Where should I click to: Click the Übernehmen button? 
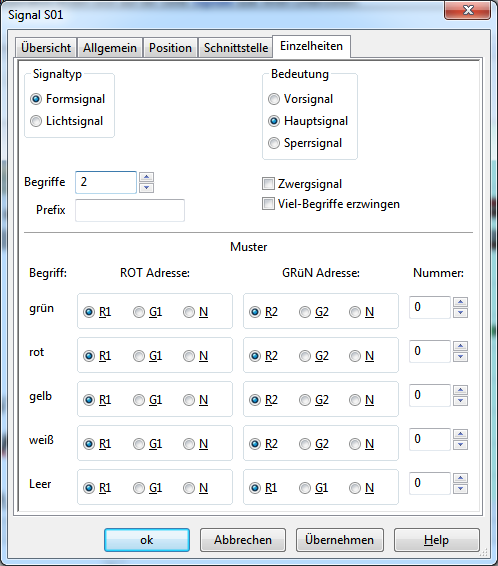[x=340, y=540]
